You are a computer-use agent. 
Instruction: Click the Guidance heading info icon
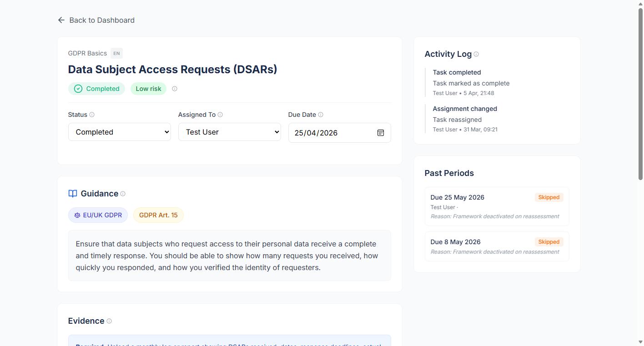(123, 194)
